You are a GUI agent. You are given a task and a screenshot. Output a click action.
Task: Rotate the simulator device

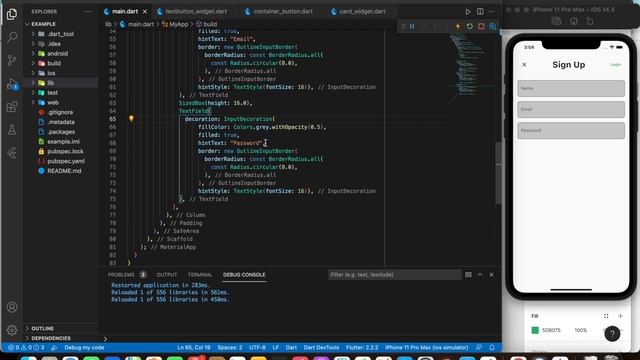[x=590, y=21]
